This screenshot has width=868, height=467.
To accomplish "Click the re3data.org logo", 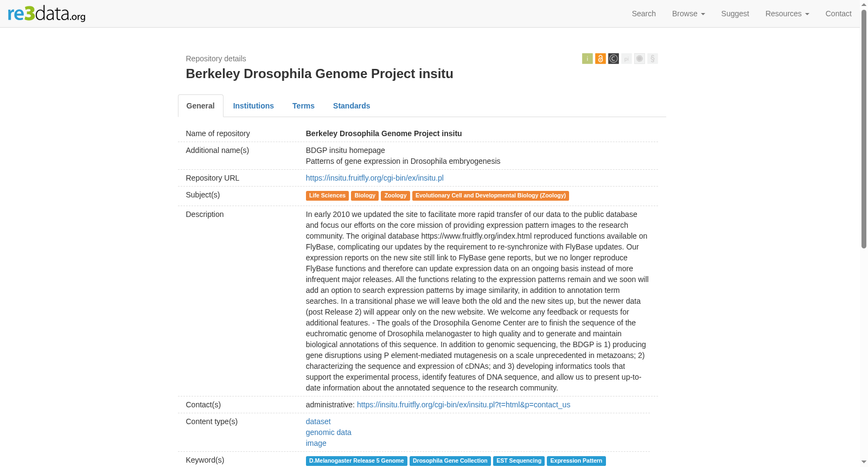I will coord(47,14).
